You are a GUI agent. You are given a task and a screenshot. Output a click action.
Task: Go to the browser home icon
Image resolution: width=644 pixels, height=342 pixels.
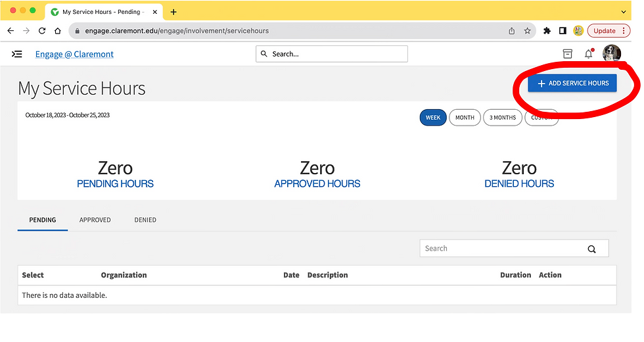click(58, 31)
